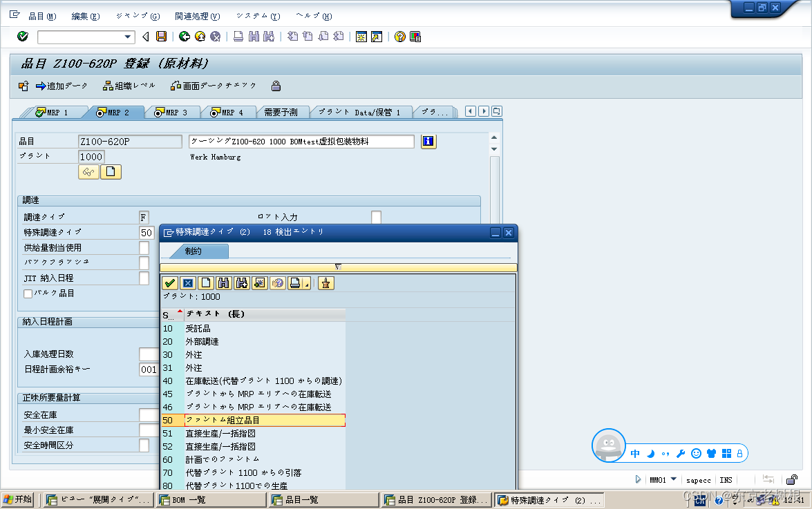The width and height of the screenshot is (812, 509).
Task: Click the select views icon beside 追加データ
Action: coord(23,86)
